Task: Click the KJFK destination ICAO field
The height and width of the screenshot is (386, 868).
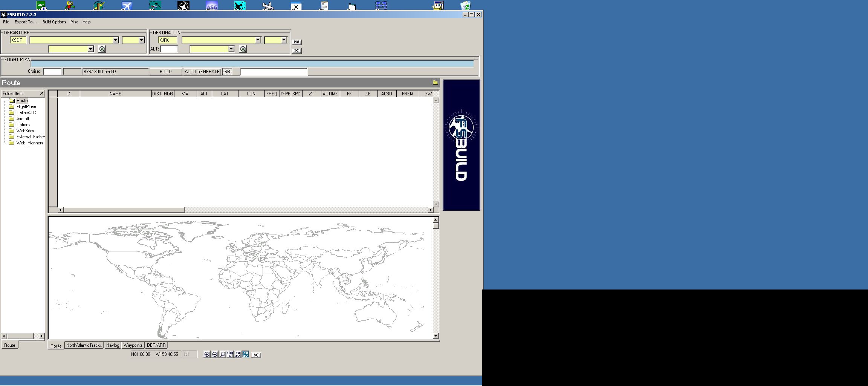Action: point(167,40)
